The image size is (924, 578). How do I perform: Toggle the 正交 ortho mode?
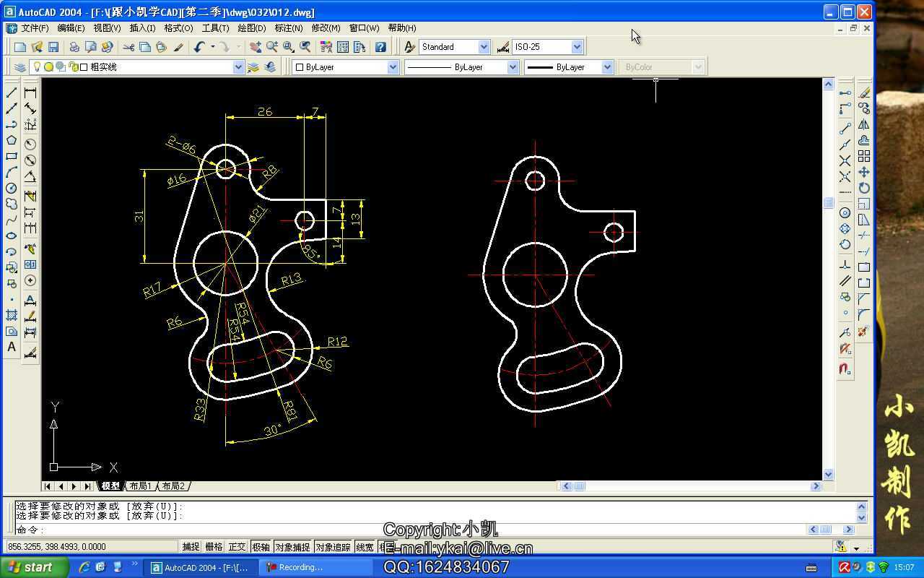(237, 547)
